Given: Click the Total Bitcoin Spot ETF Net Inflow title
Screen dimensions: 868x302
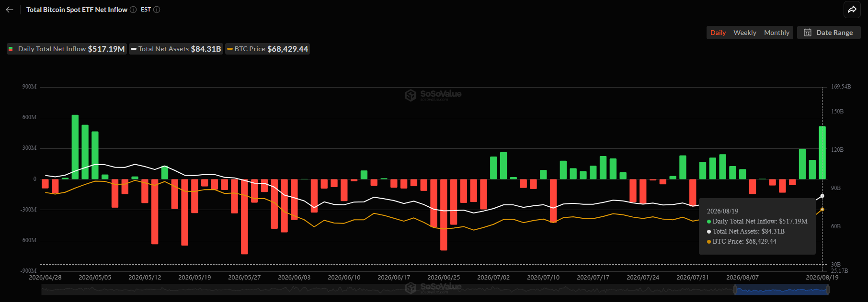Looking at the screenshot, I should (x=77, y=10).
